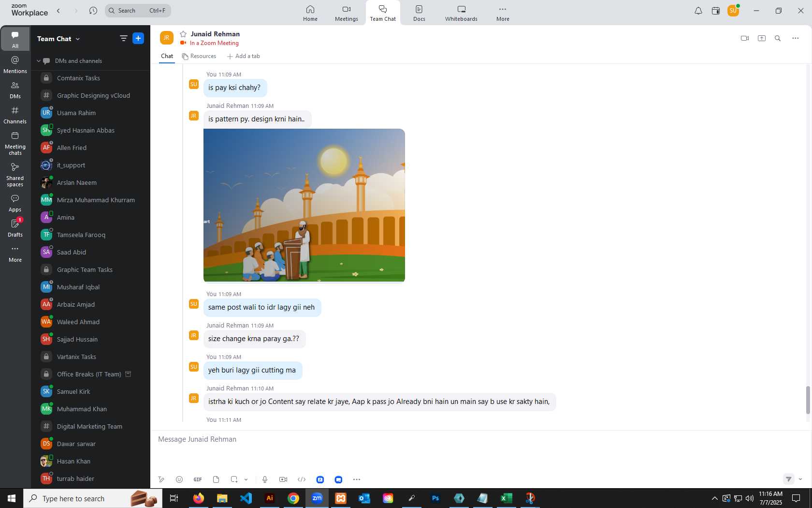Open DMs in the sidebar
The height and width of the screenshot is (508, 812).
(x=15, y=90)
